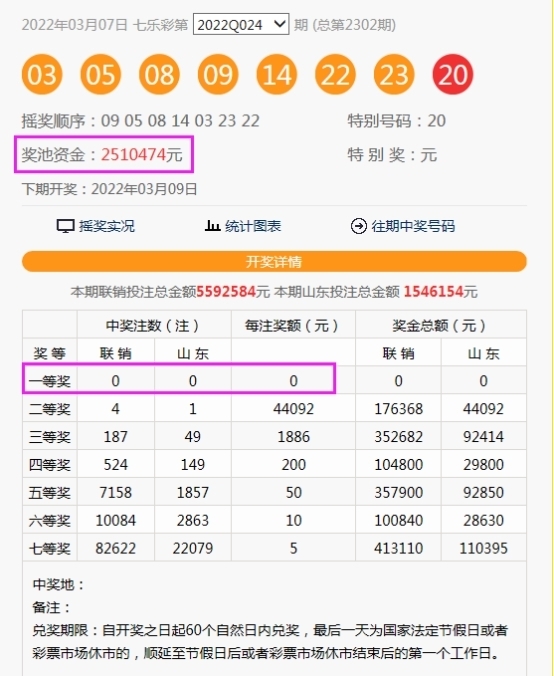The image size is (554, 676).
Task: Click the 四等奖 row label
Action: (x=50, y=465)
